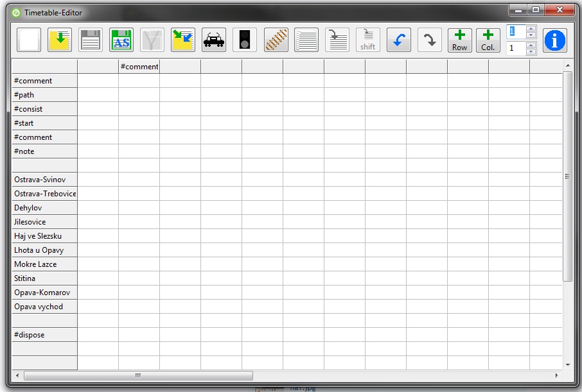The image size is (582, 392).
Task: Click the redo gray arrow button
Action: click(x=430, y=40)
